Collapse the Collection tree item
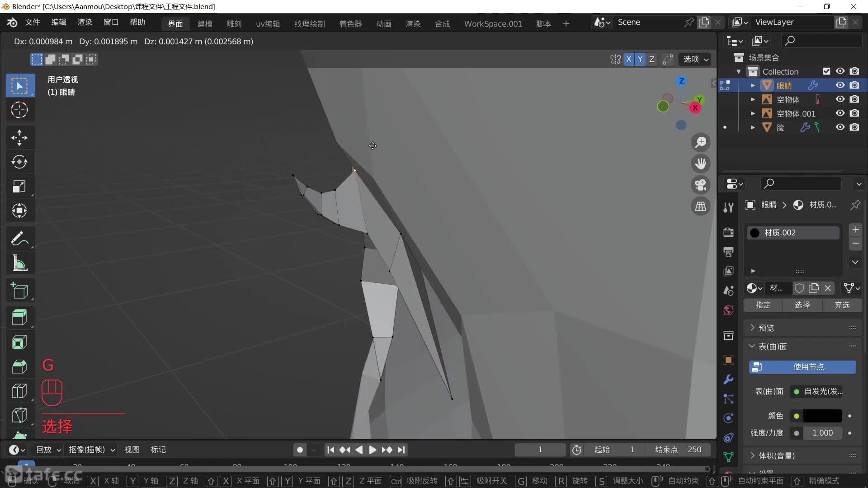868x488 pixels. point(739,71)
